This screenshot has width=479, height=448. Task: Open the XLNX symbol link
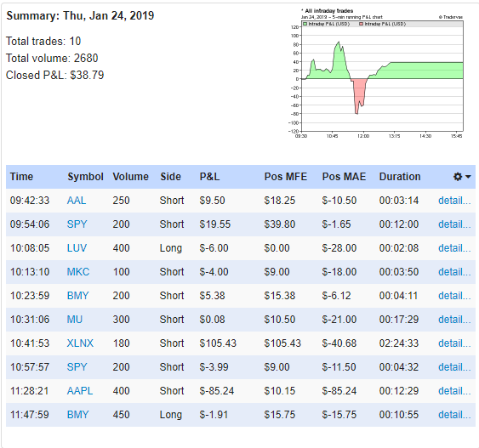[80, 343]
